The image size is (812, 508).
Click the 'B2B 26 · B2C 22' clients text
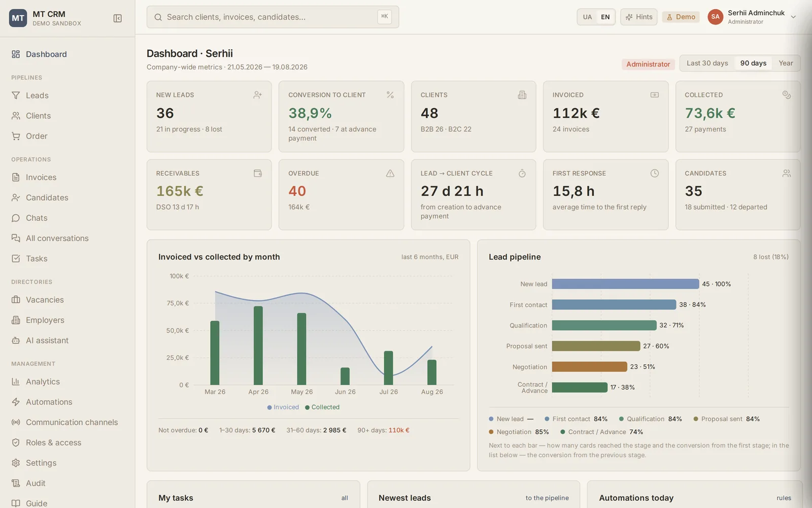[x=446, y=129]
